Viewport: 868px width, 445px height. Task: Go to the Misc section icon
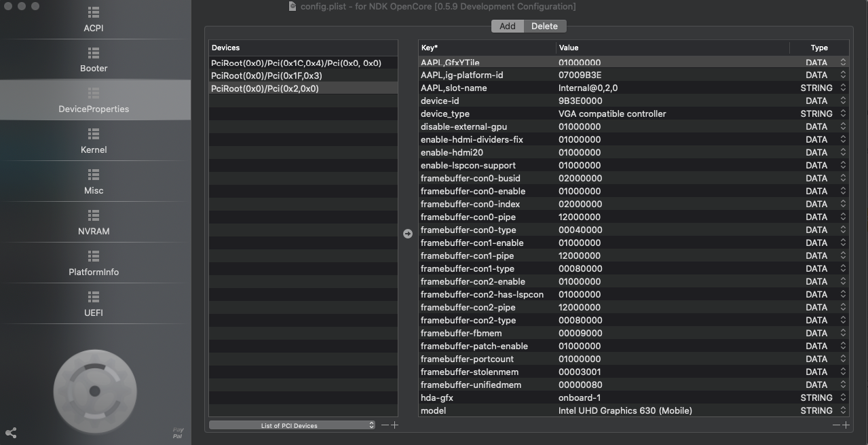click(94, 175)
